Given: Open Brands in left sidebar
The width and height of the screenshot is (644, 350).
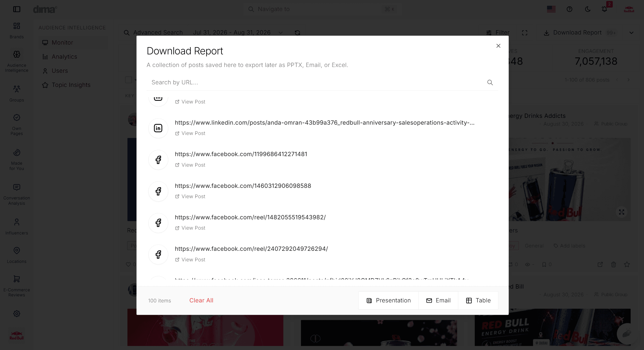Looking at the screenshot, I should (17, 30).
